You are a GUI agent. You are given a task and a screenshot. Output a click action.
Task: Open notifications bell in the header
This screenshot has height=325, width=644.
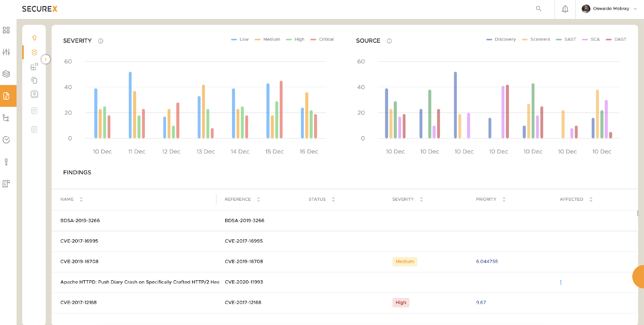click(565, 9)
